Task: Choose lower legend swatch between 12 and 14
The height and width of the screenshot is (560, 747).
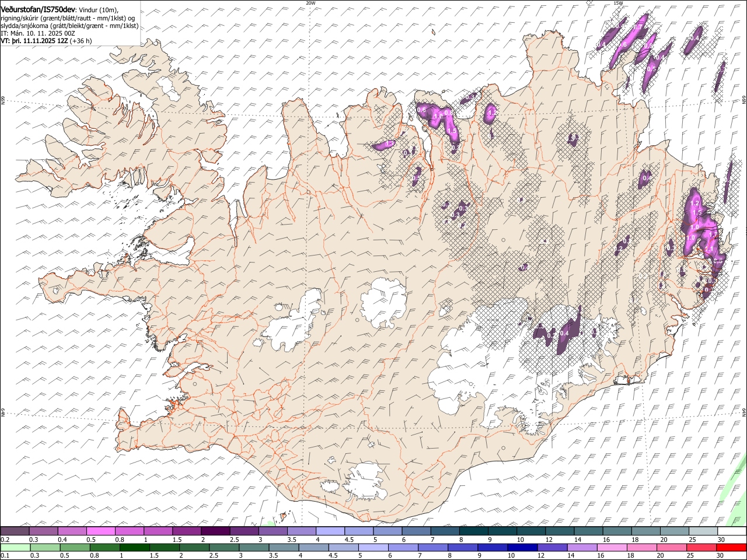Action: [x=552, y=547]
